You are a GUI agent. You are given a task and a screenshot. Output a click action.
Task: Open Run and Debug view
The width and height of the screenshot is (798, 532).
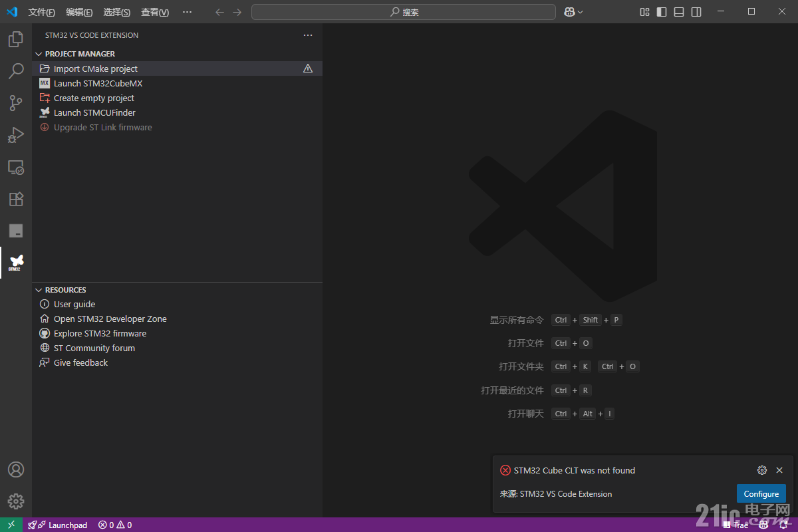tap(16, 135)
